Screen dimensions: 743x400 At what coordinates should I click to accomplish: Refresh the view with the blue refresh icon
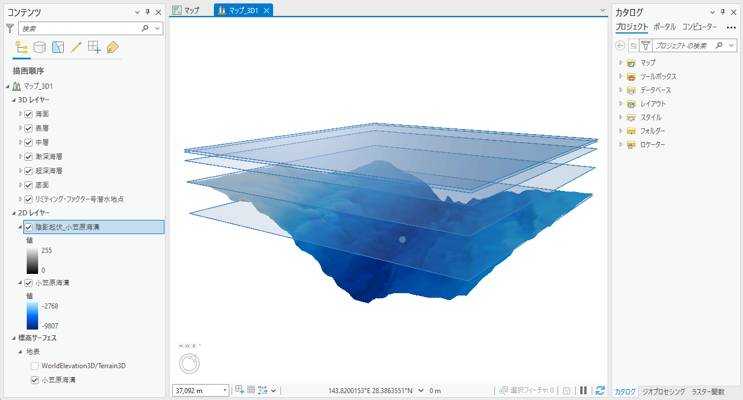(600, 390)
